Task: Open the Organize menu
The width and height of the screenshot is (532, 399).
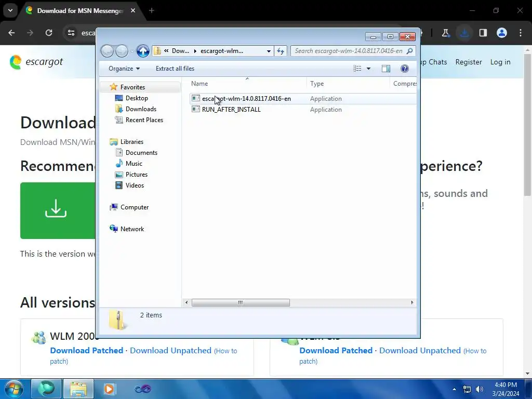Action: (124, 69)
